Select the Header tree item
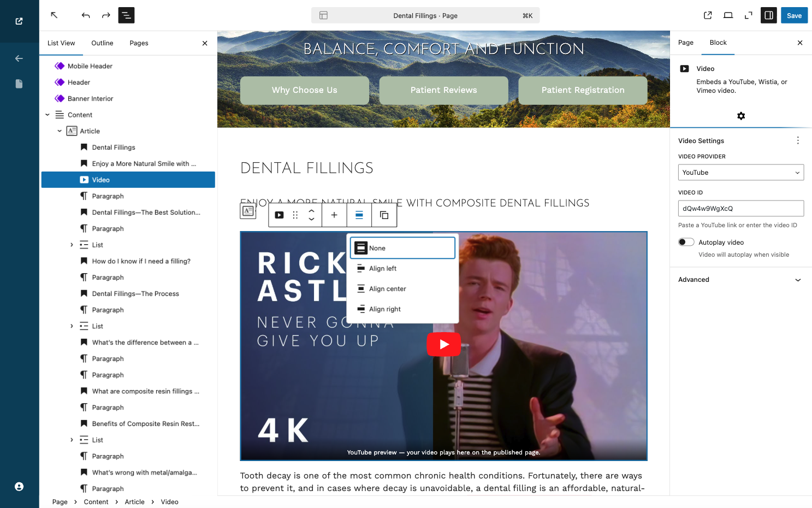812x508 pixels. coord(128,82)
